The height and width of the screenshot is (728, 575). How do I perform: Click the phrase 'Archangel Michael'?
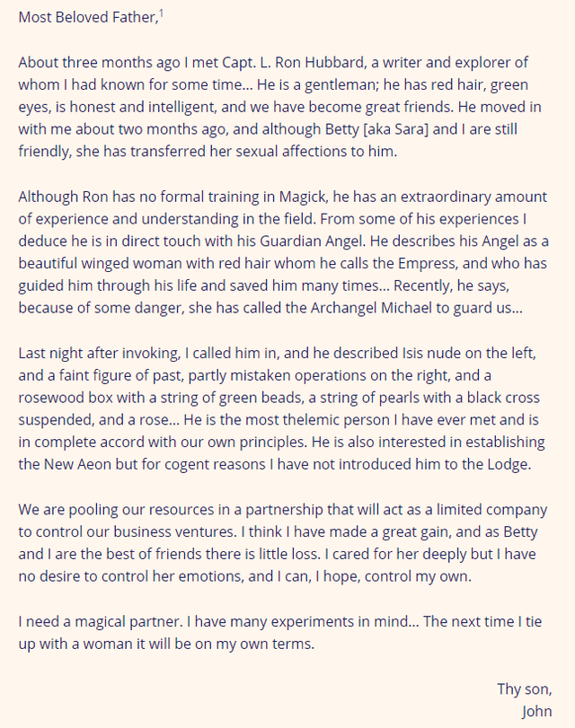(371, 308)
